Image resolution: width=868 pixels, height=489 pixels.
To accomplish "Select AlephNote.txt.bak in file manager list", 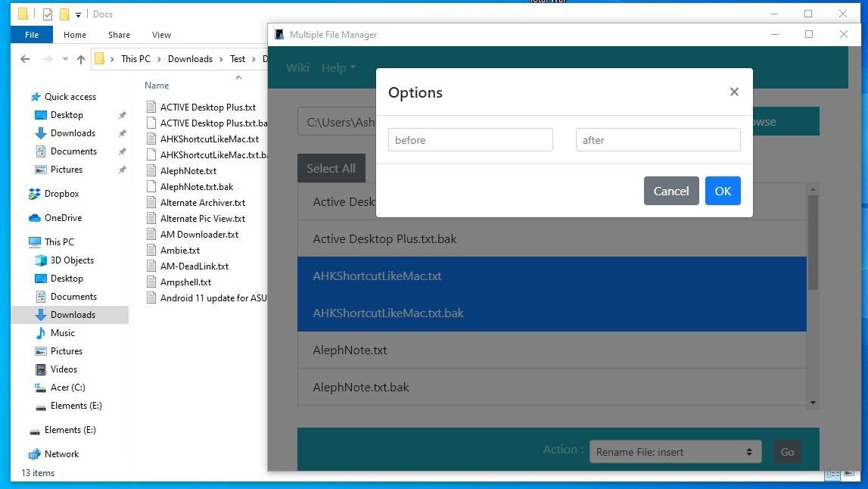I will (552, 387).
